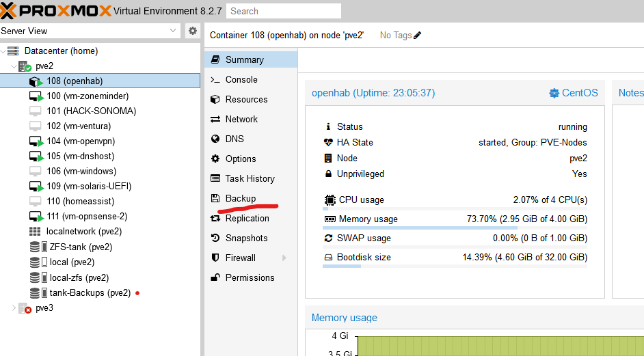This screenshot has width=644, height=356.
Task: Expand the Firewall submenu arrow
Action: [x=284, y=258]
